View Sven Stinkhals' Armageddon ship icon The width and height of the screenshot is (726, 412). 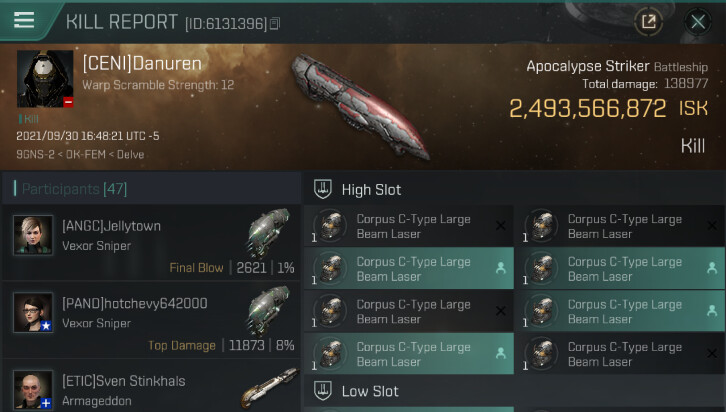(270, 388)
